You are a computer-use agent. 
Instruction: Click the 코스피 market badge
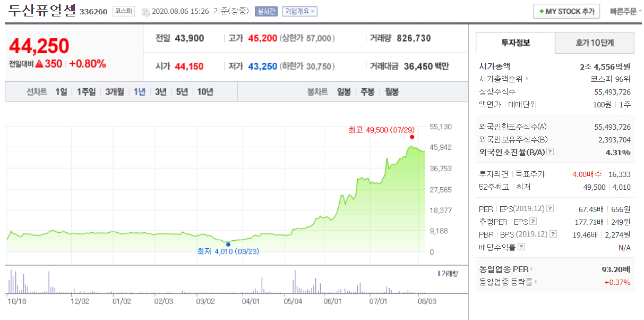[x=124, y=11]
